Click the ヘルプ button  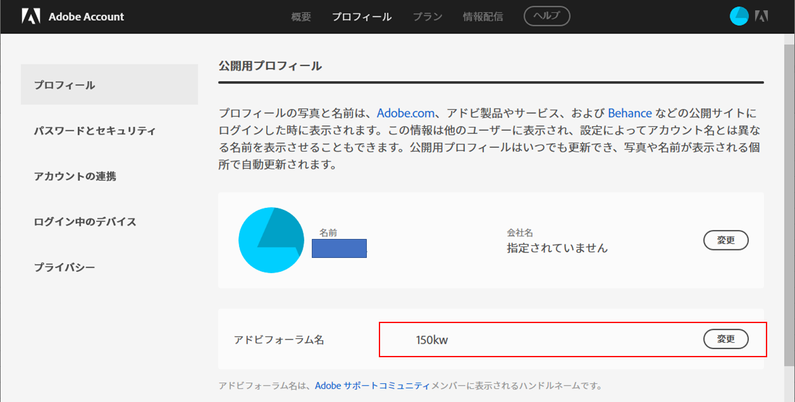click(x=547, y=16)
